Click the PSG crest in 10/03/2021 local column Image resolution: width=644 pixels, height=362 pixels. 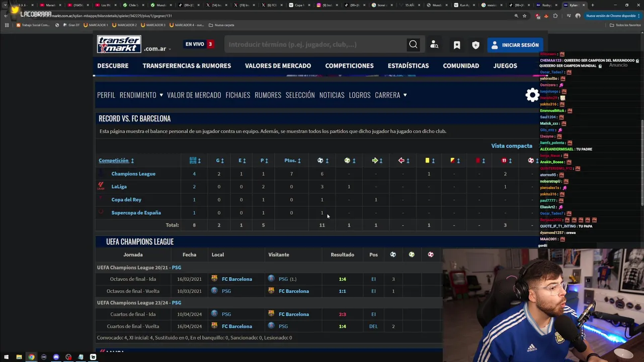pos(215,291)
